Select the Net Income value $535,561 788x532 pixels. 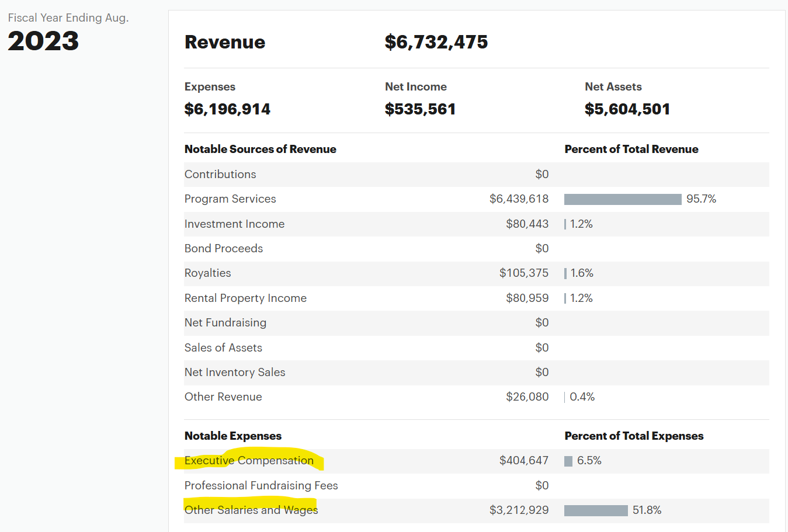420,109
